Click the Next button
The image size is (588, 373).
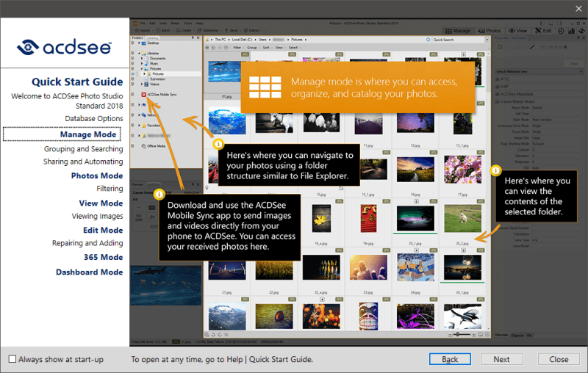(501, 359)
